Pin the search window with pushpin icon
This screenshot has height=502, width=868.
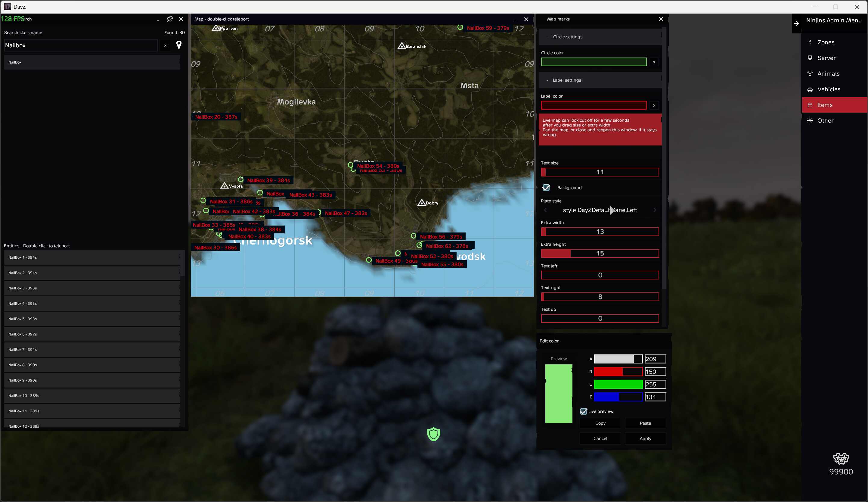click(169, 19)
